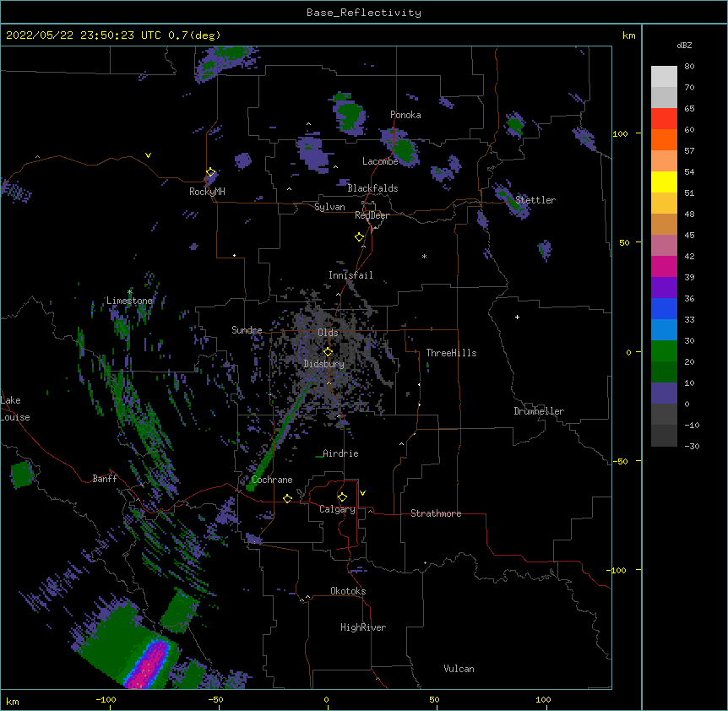Click the yellow V marker northeast of Calgary
Image resolution: width=728 pixels, height=711 pixels.
pyautogui.click(x=362, y=493)
